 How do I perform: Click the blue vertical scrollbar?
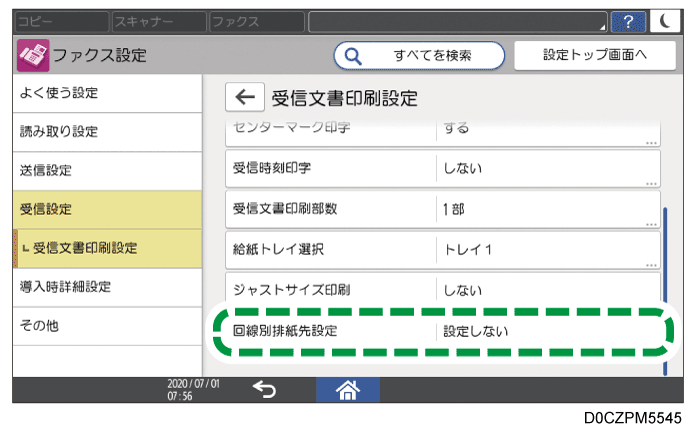665,291
